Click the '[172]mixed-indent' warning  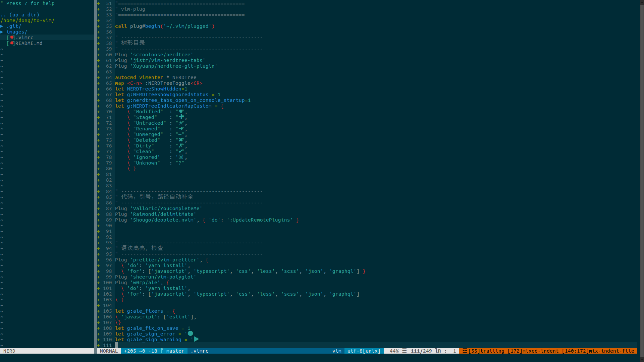[533, 351]
